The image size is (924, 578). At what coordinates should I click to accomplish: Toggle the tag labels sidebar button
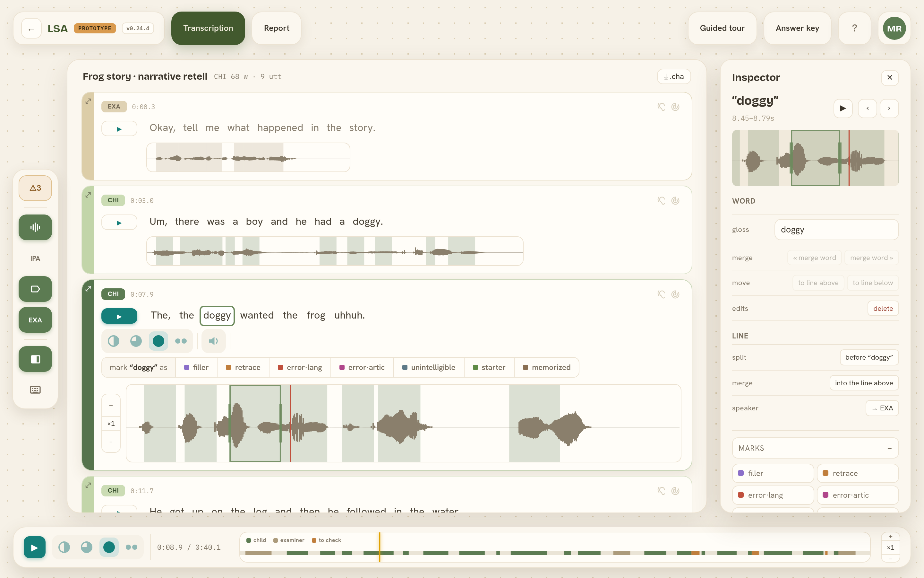35,289
